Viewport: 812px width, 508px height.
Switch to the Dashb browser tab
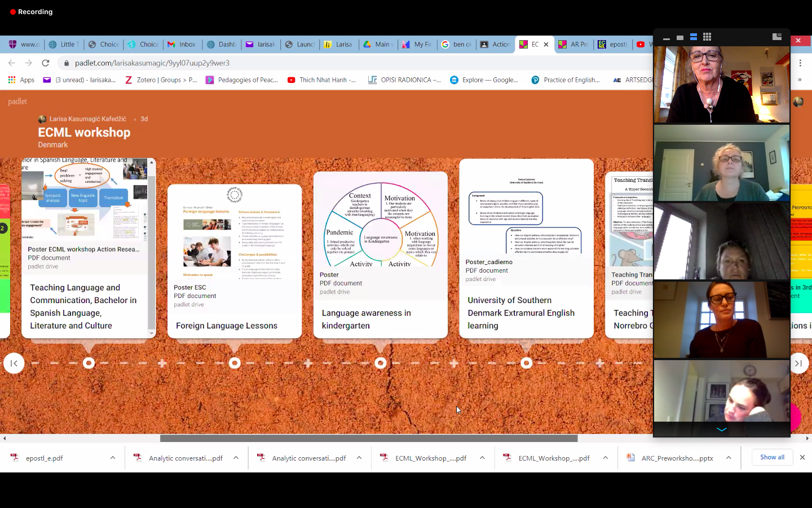pos(222,45)
